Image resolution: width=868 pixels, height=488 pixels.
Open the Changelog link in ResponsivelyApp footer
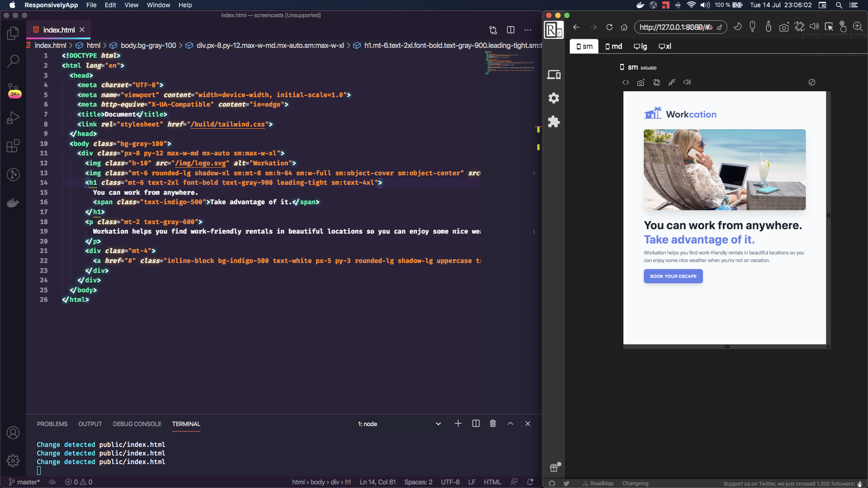coord(635,483)
